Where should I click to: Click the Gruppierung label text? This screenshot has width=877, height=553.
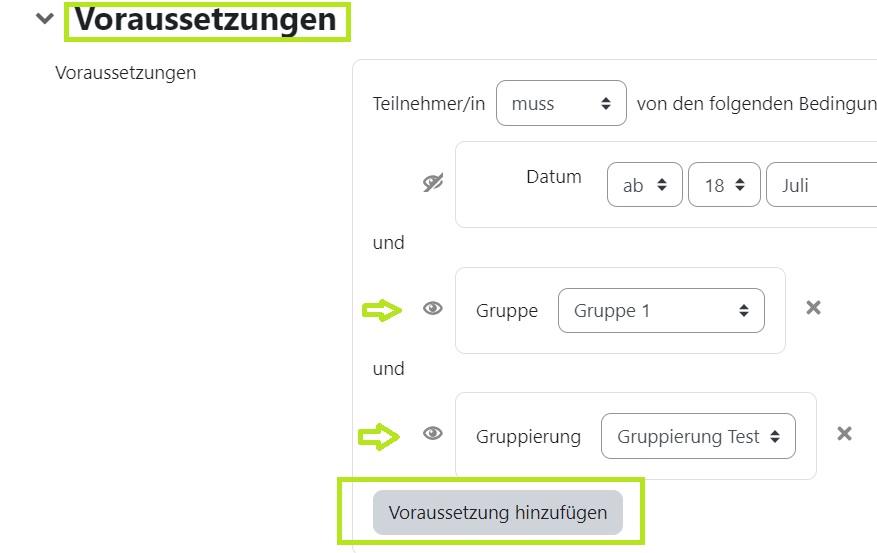pos(528,436)
